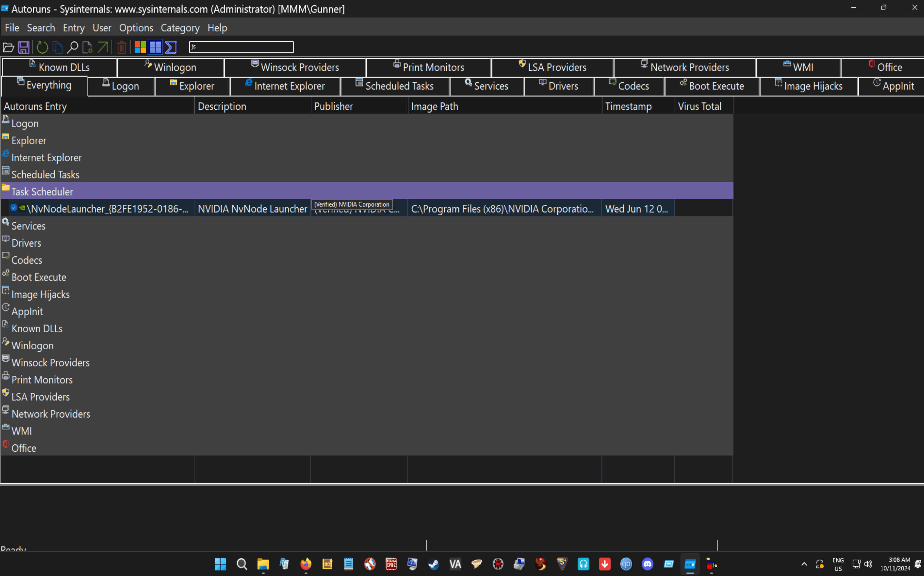Open the Options menu

[136, 28]
